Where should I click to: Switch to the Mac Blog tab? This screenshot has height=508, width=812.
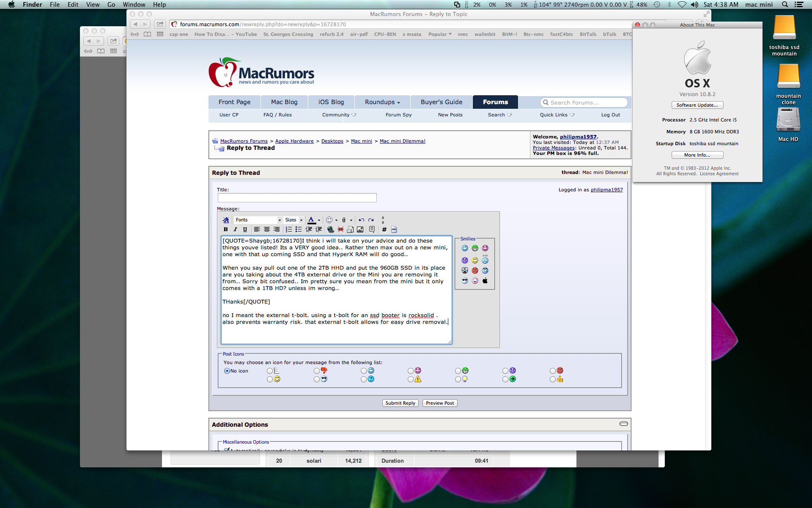[x=284, y=102]
